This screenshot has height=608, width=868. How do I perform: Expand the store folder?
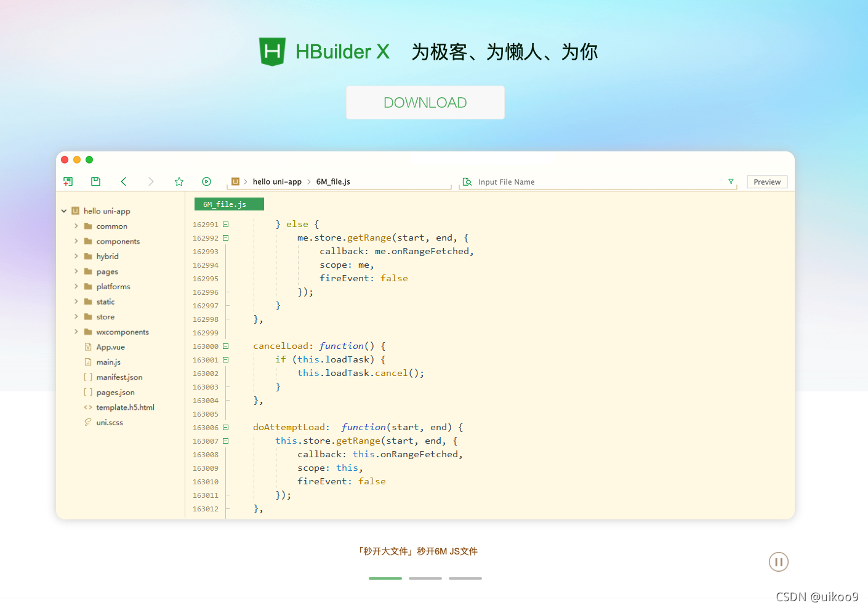click(76, 317)
